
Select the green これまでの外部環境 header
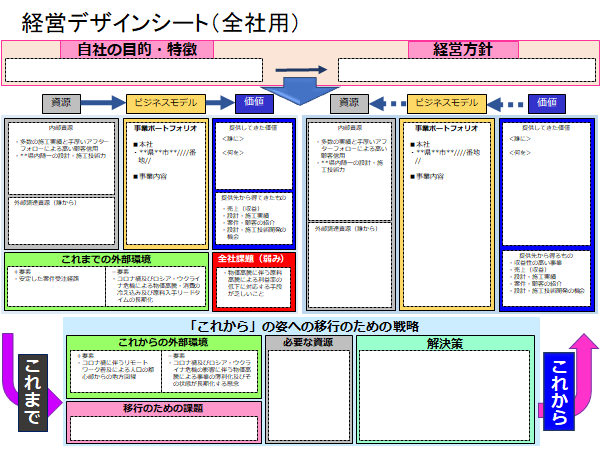pos(106,259)
